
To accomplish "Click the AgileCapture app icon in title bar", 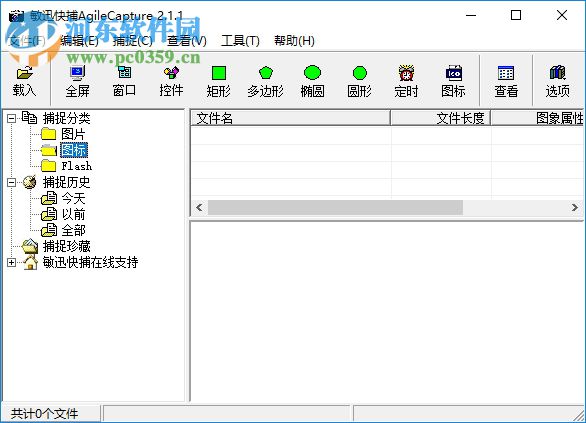I will tap(16, 16).
